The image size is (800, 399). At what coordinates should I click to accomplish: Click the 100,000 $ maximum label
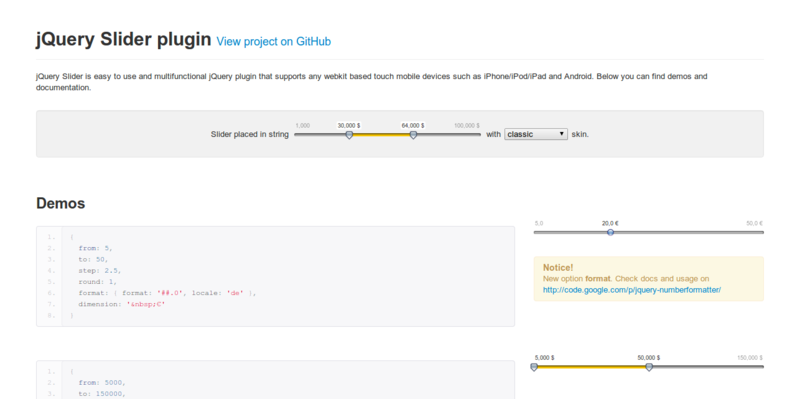pos(467,126)
